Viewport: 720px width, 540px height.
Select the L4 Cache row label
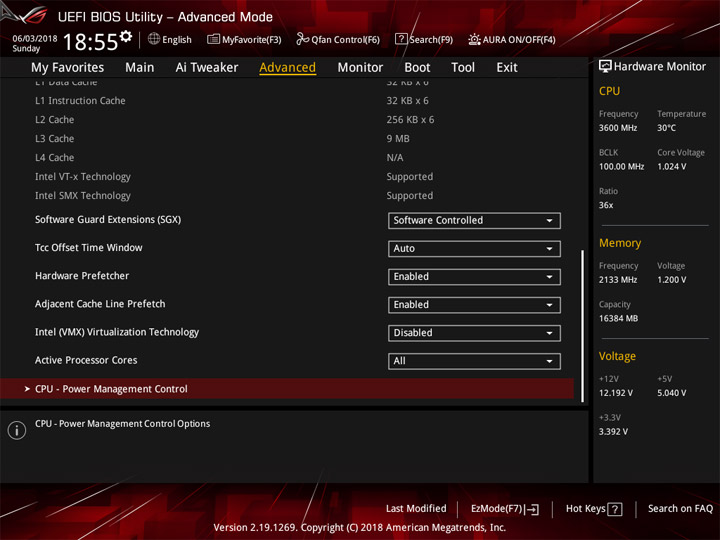[55, 158]
